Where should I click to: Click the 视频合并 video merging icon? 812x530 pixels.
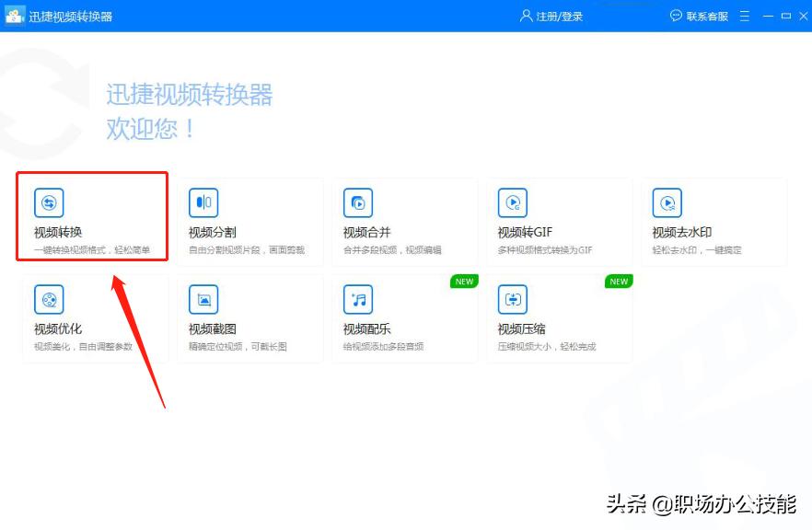point(358,203)
